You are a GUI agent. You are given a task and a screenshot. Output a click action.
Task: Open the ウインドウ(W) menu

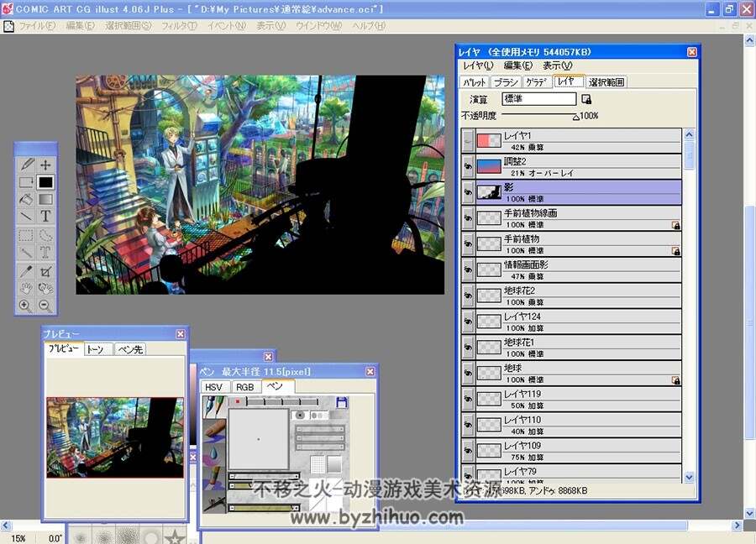[318, 25]
